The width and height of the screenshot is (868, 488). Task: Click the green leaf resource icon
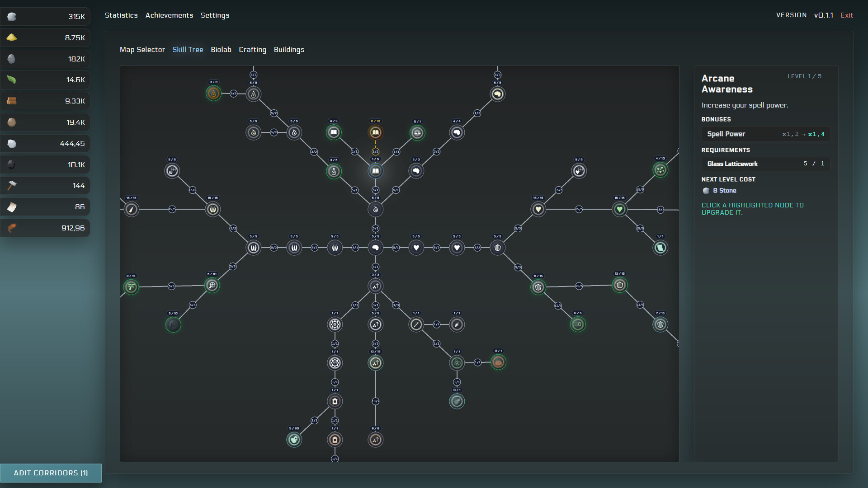click(12, 80)
